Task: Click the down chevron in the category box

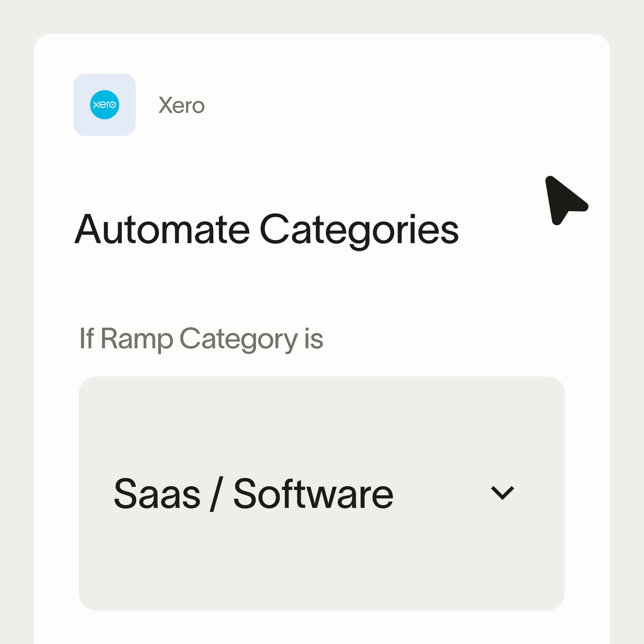Action: [502, 493]
